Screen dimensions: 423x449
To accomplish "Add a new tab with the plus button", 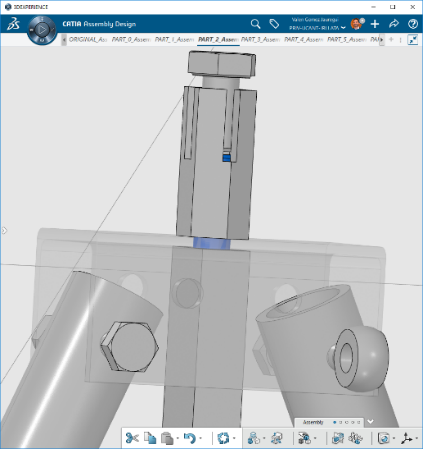I will point(391,39).
